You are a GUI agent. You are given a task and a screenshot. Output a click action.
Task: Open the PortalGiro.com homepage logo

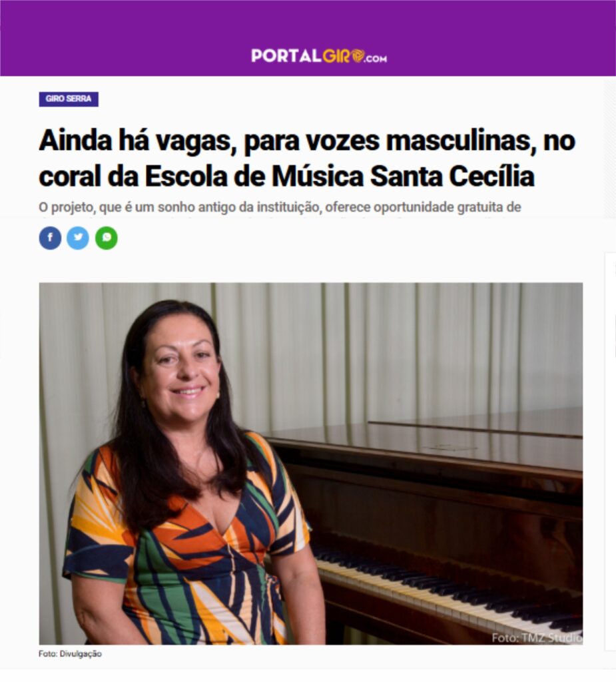coord(319,56)
